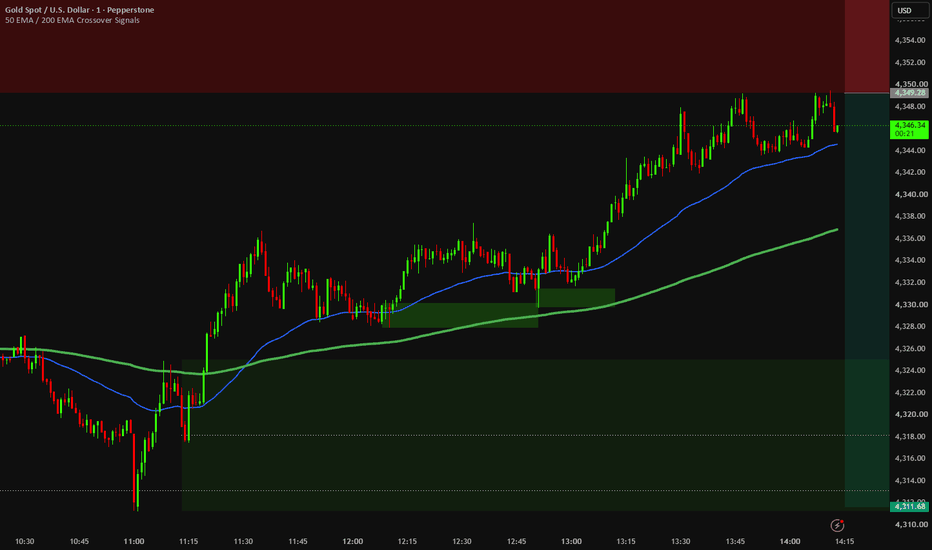This screenshot has height=550, width=932.
Task: Select the small green box near 13:00
Action: (x=577, y=297)
